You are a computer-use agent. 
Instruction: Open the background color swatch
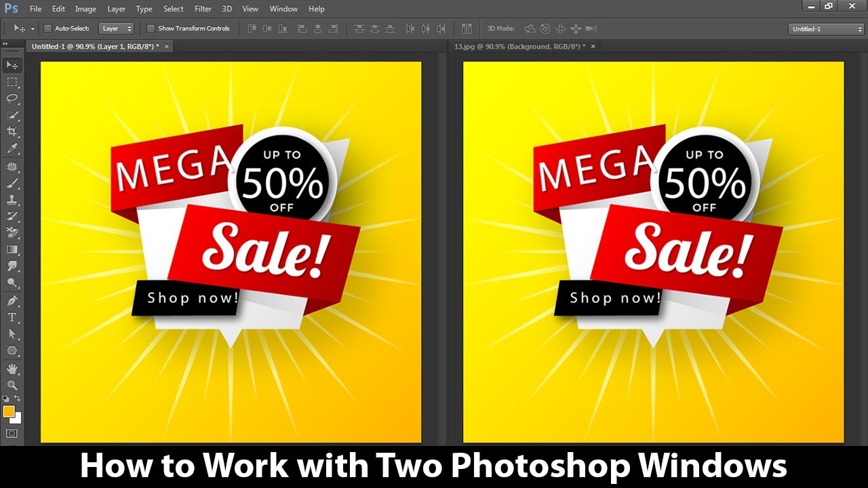pos(16,418)
